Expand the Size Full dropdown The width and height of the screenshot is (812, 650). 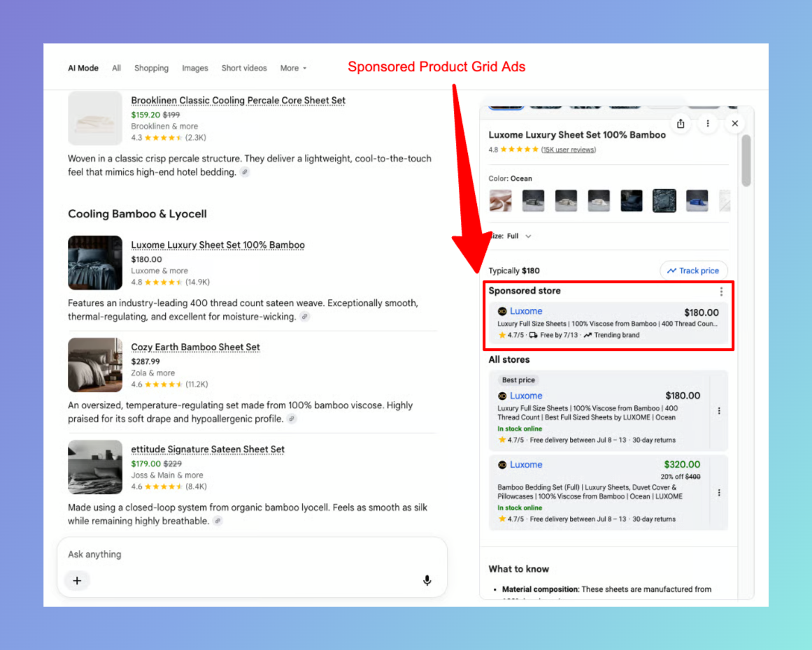511,236
